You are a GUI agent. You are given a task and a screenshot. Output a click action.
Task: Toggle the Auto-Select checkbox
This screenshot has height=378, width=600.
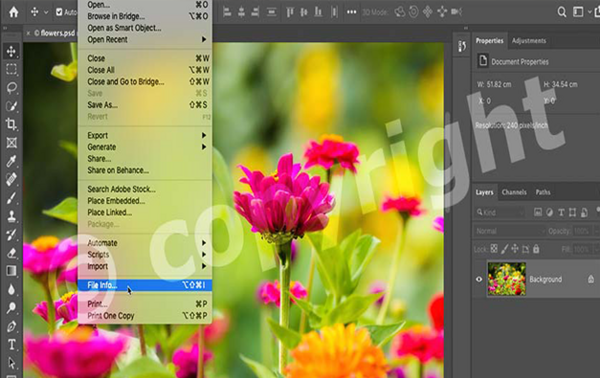point(59,12)
